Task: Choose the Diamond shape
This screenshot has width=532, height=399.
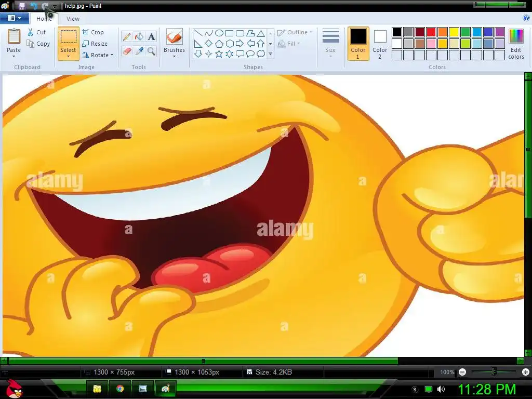Action: [x=209, y=44]
